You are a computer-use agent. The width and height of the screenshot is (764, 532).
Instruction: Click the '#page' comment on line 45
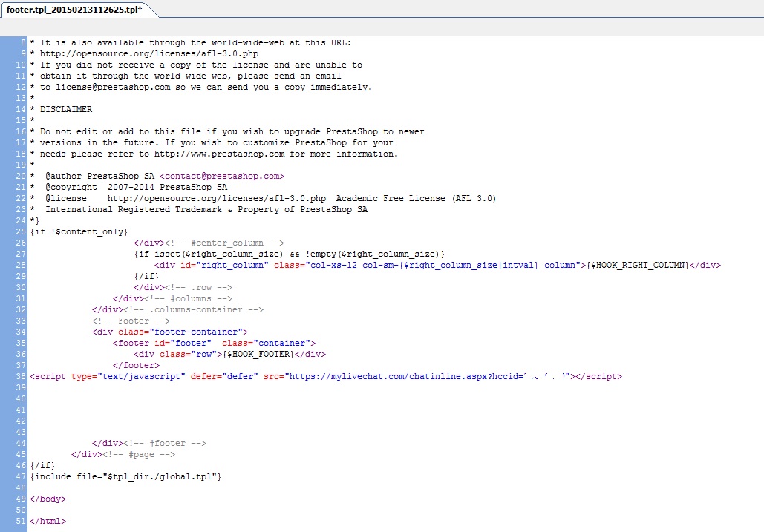pyautogui.click(x=139, y=454)
